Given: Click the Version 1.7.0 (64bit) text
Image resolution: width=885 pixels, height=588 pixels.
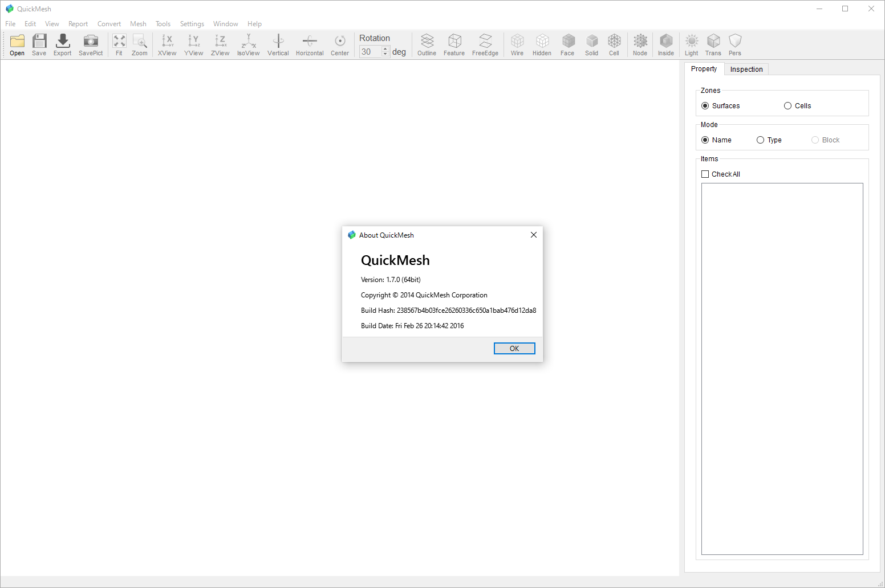Looking at the screenshot, I should 391,280.
